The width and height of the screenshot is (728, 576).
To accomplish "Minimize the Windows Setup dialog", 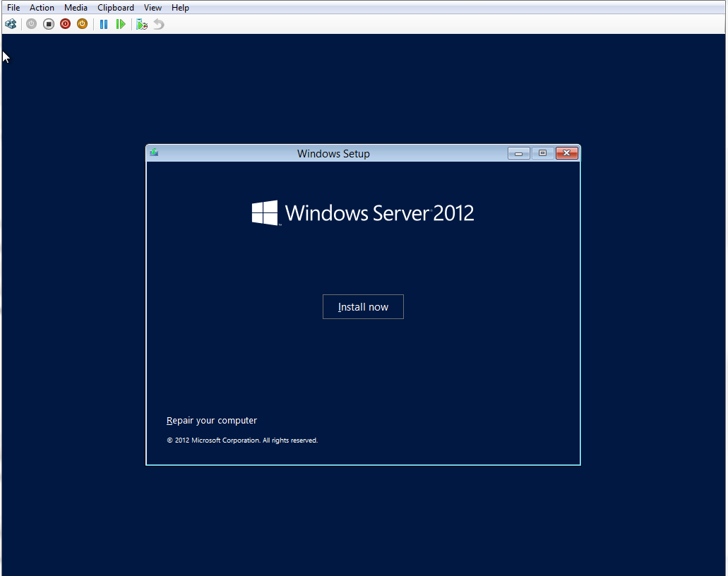I will pos(518,153).
